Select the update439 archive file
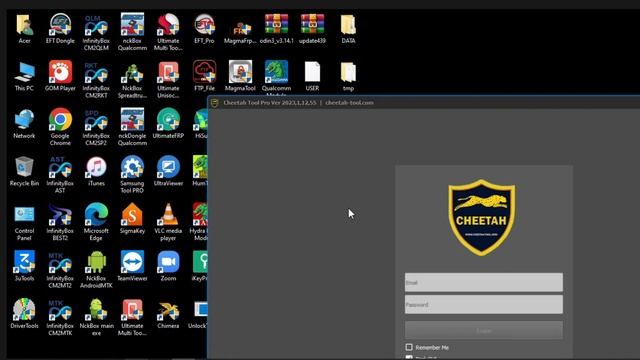640x360 pixels. (x=312, y=25)
